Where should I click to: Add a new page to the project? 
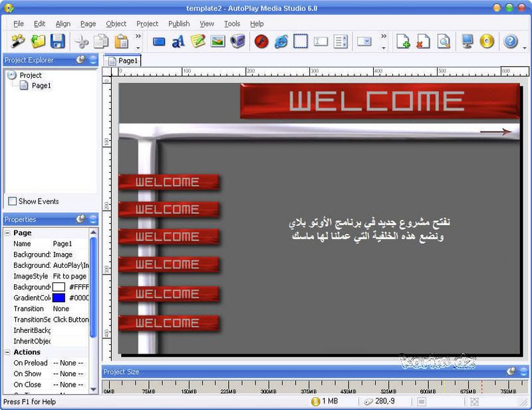click(x=403, y=42)
